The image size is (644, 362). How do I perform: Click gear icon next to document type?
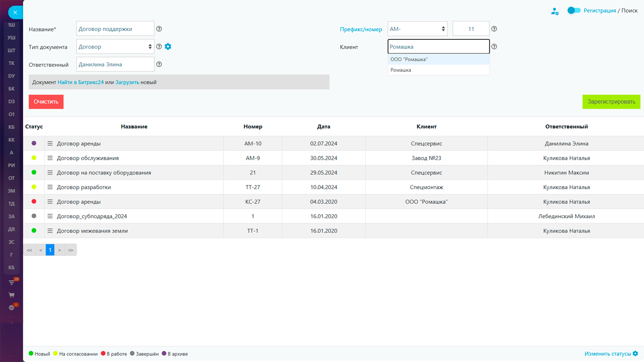click(168, 46)
